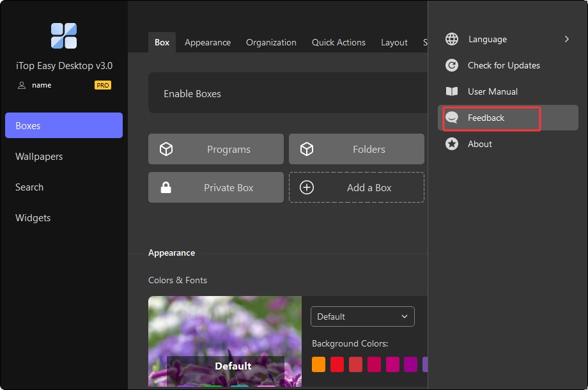The image size is (588, 390).
Task: Pick the crimson background color swatch
Action: 374,364
